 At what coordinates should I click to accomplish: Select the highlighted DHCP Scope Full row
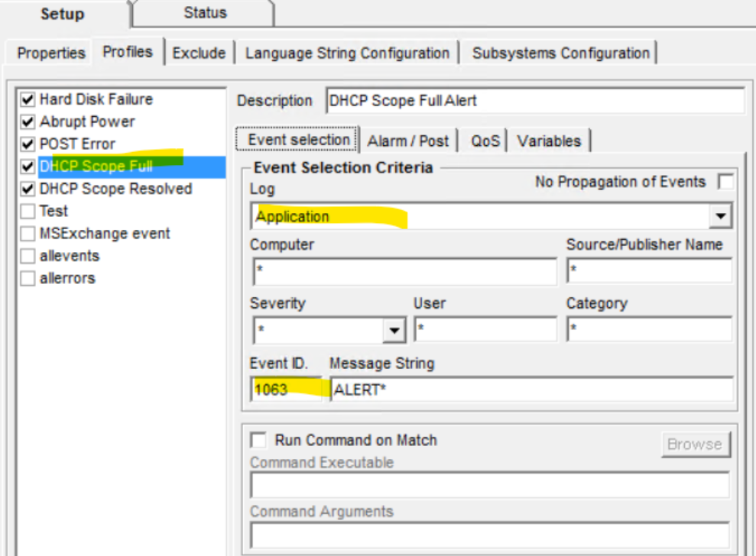pyautogui.click(x=131, y=166)
